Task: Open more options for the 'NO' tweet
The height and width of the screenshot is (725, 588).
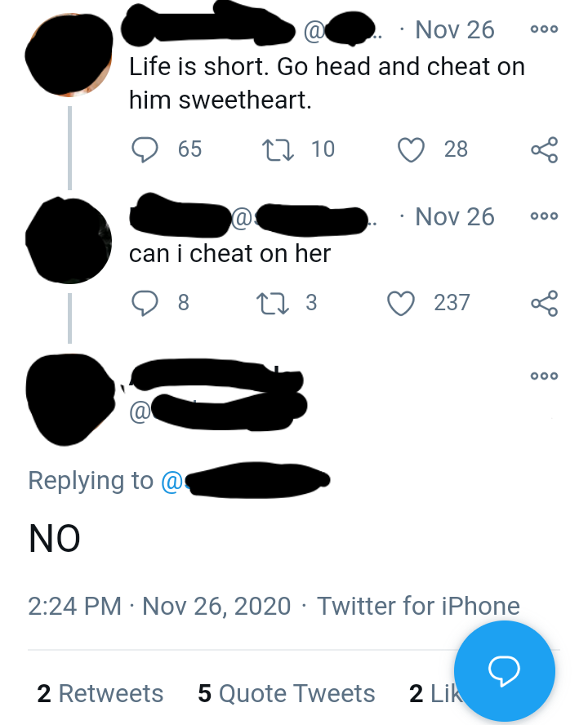Action: [x=544, y=376]
